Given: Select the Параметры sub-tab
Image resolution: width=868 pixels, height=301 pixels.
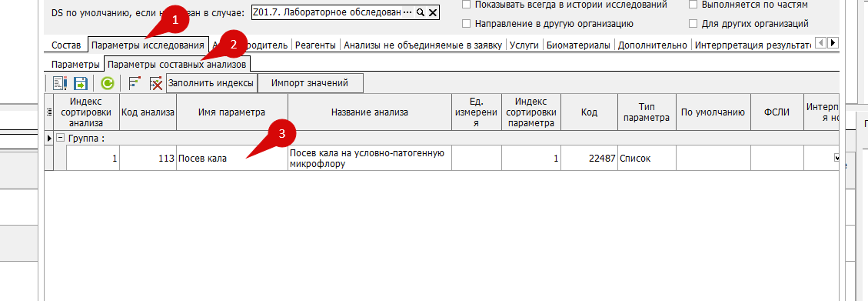Looking at the screenshot, I should coord(75,65).
